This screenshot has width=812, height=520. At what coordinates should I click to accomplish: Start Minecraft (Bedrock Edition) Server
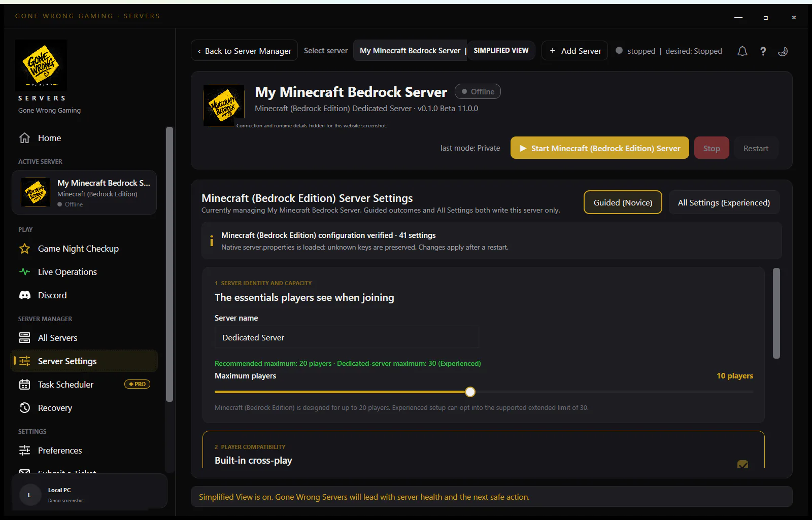coord(599,148)
